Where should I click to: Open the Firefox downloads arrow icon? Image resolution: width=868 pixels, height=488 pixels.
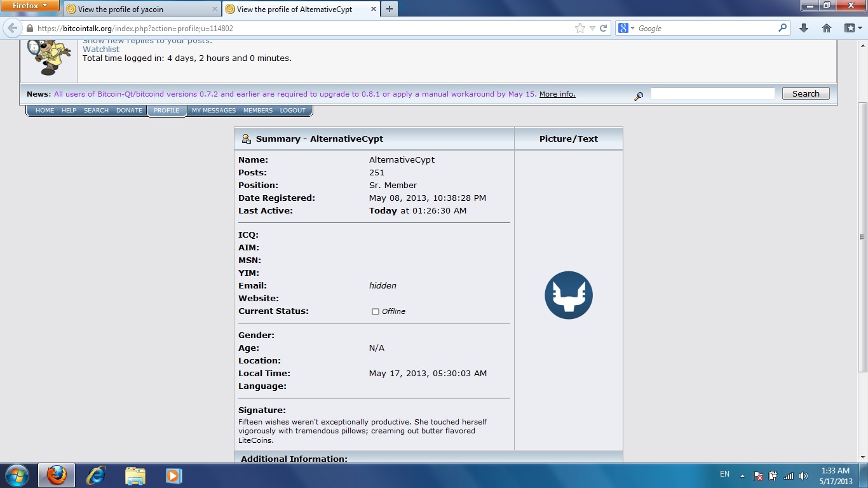point(804,28)
